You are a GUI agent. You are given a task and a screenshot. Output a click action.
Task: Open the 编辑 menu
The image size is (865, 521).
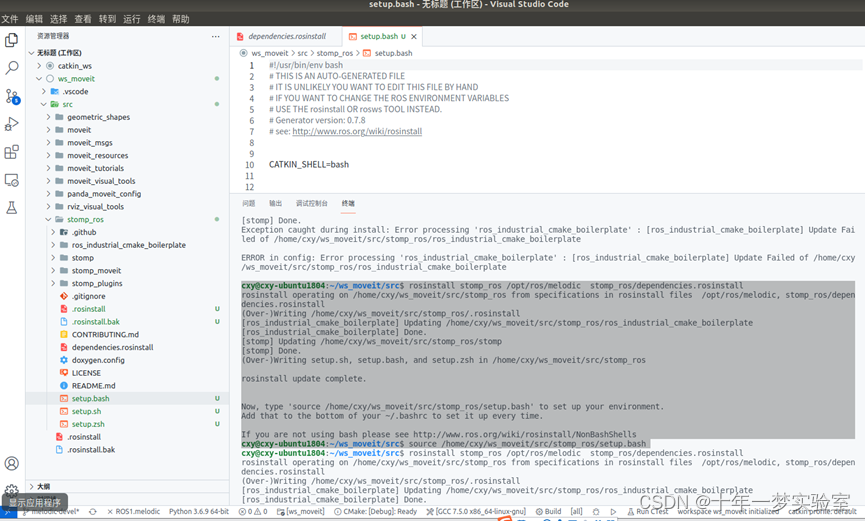[34, 19]
